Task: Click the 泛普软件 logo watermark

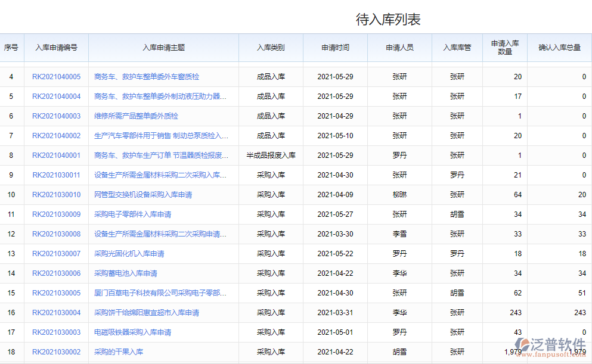Action: pyautogui.click(x=550, y=344)
